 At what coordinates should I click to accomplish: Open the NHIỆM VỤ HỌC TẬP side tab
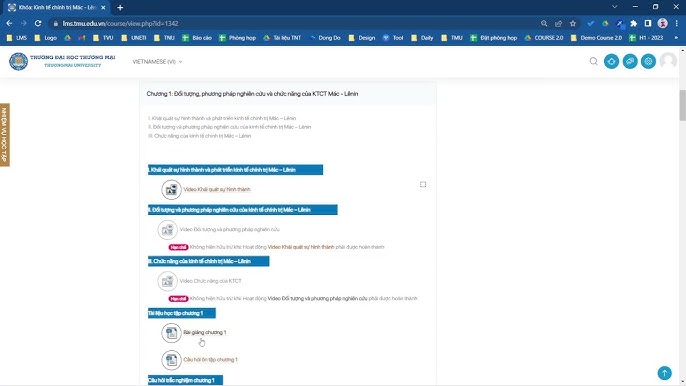[5, 135]
